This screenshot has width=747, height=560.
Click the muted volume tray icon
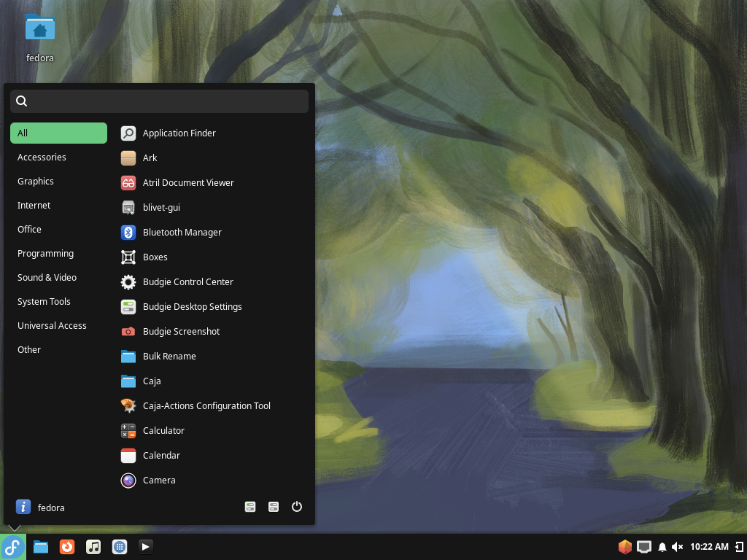click(x=677, y=547)
